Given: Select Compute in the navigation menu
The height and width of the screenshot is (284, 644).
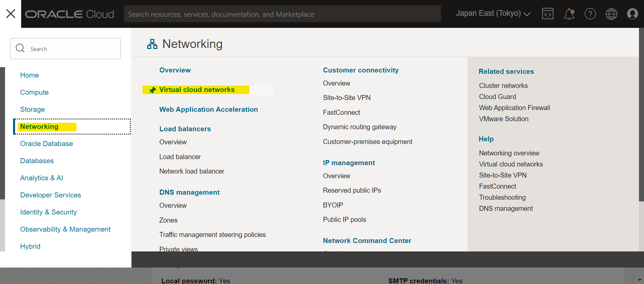Looking at the screenshot, I should click(34, 92).
